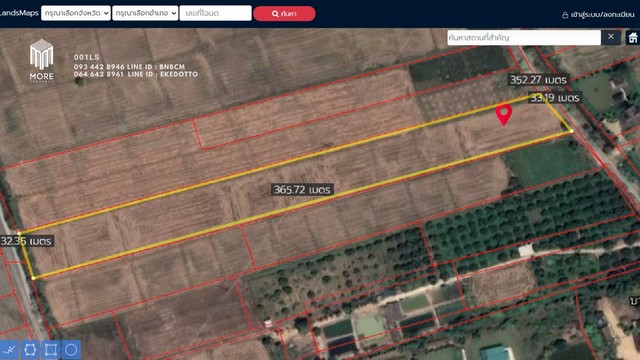This screenshot has height=360, width=640.
Task: Clear the landmark search with X
Action: tap(611, 37)
